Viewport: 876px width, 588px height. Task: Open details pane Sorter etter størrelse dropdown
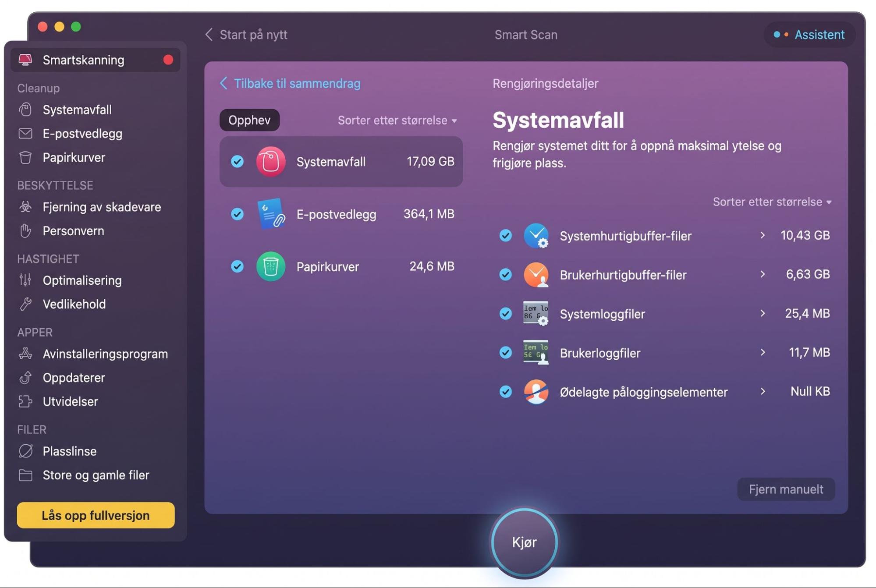(x=772, y=202)
